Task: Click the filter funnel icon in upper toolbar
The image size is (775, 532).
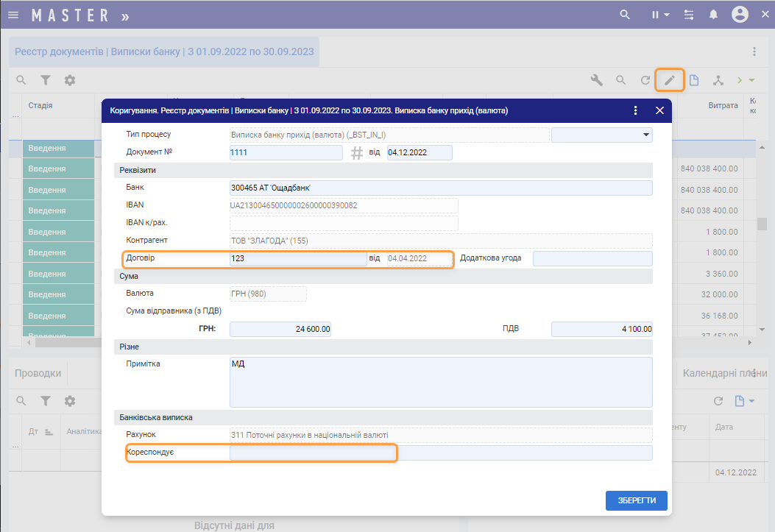Action: tap(46, 80)
